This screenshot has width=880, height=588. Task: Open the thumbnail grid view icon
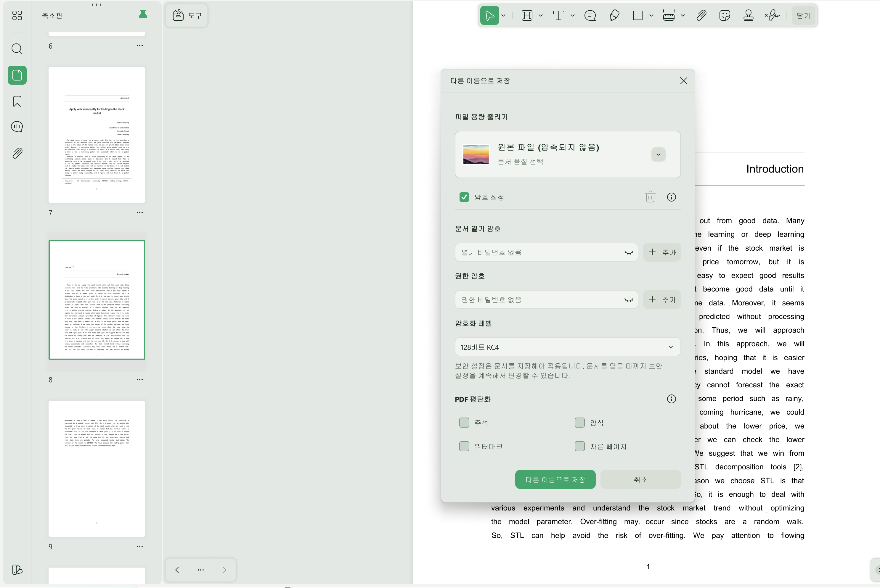17,15
